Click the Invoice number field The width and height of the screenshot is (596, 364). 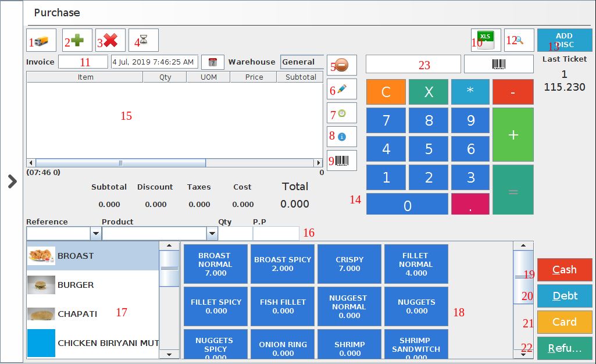(83, 62)
